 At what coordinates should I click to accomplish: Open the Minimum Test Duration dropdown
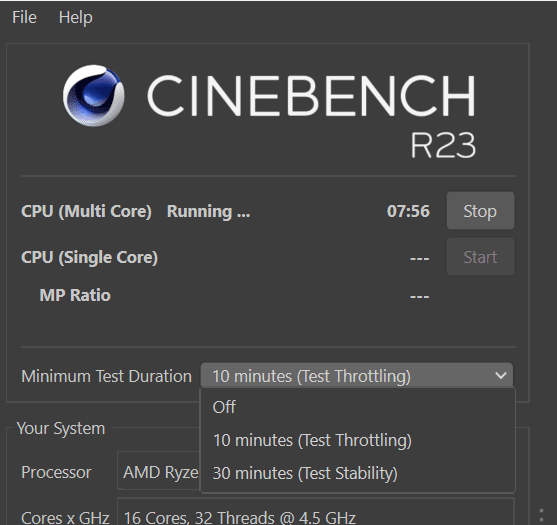[x=357, y=376]
